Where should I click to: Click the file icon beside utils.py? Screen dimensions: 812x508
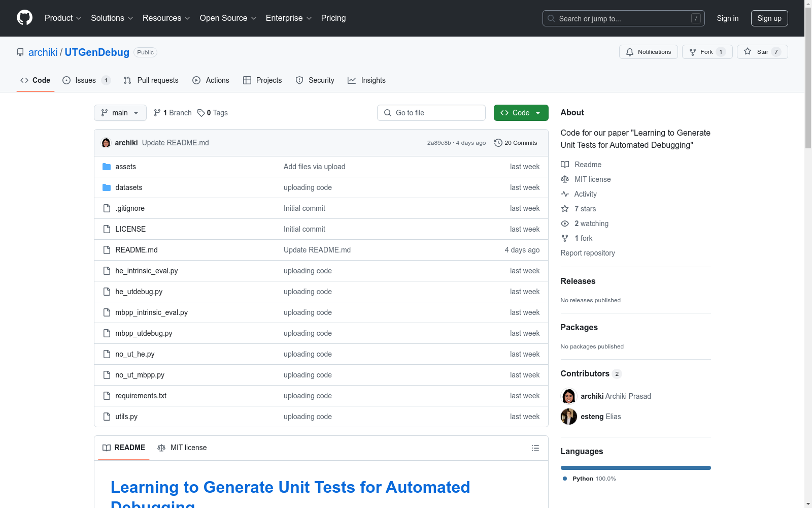[107, 417]
